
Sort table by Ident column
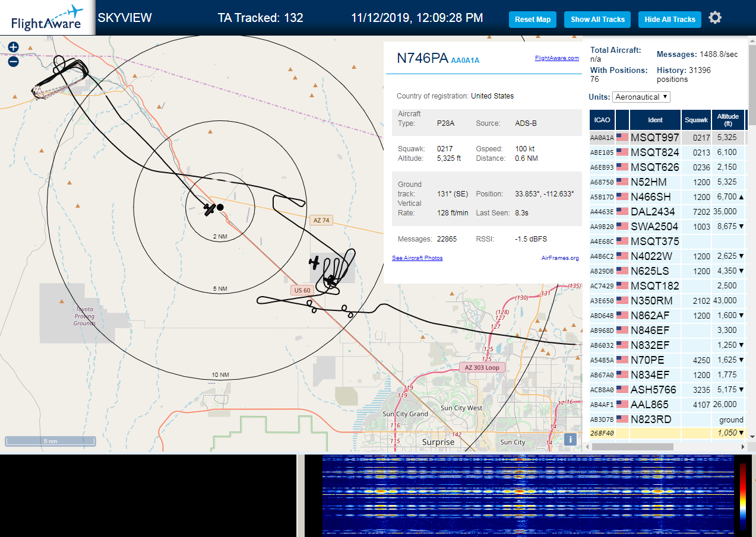655,120
